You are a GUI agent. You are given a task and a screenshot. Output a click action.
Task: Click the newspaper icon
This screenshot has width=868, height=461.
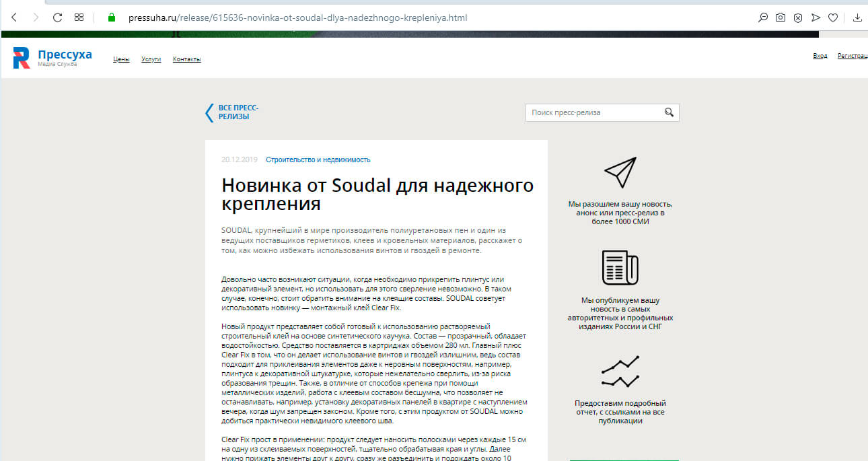tap(620, 268)
